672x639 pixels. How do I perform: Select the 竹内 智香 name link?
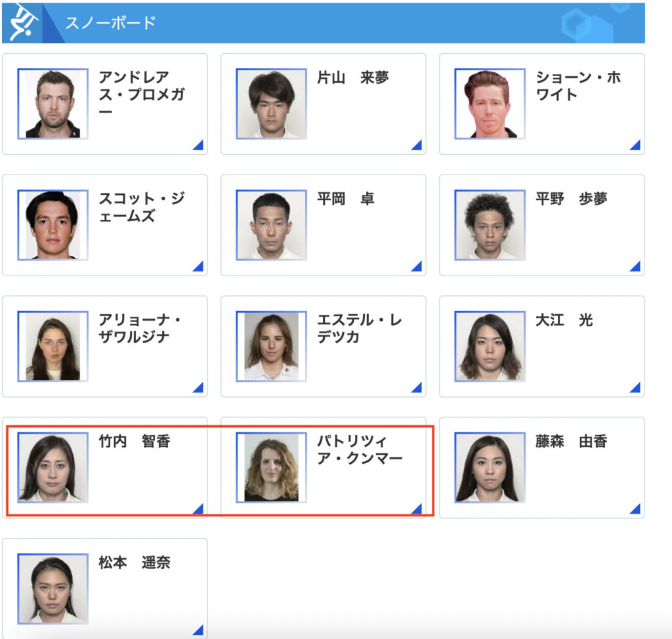(134, 442)
